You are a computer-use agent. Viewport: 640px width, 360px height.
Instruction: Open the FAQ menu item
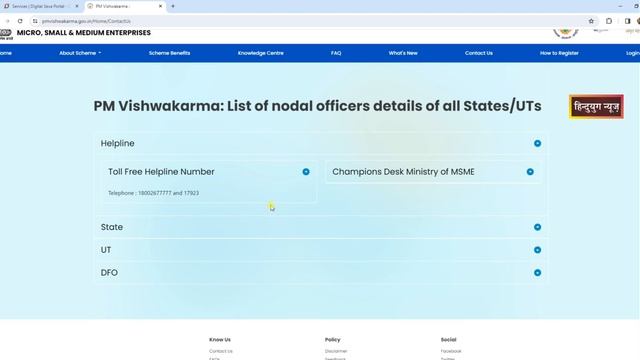336,53
